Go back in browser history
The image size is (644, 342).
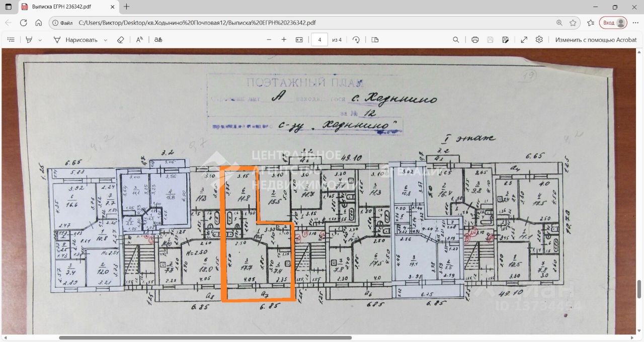(8, 23)
